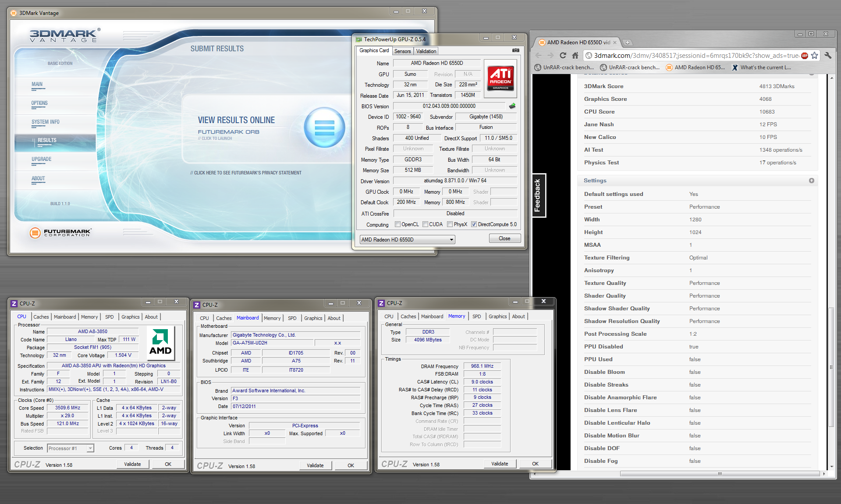This screenshot has height=504, width=841.
Task: Click the 3DMark Vantage logo
Action: click(x=65, y=35)
